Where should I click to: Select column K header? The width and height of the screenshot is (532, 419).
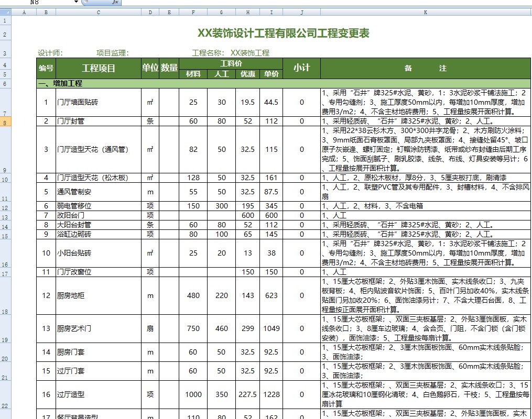click(426, 12)
